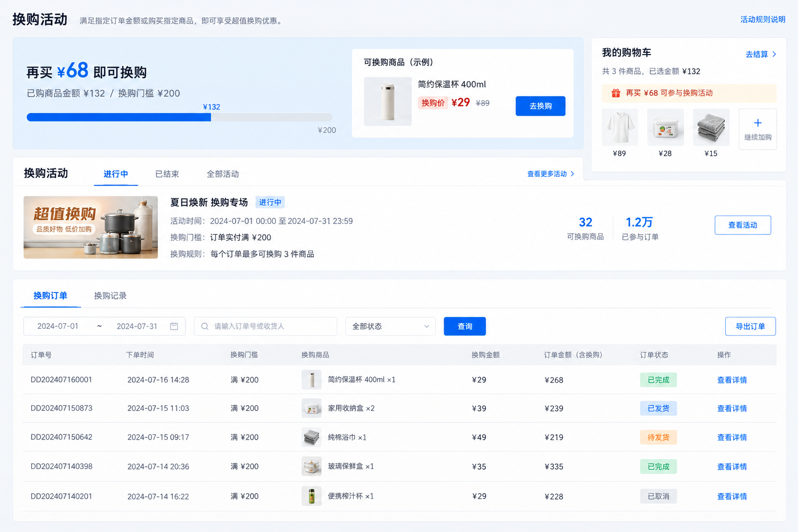Viewport: 798px width, 532px height.
Task: Click order number DD202407140398
Action: pyautogui.click(x=61, y=467)
